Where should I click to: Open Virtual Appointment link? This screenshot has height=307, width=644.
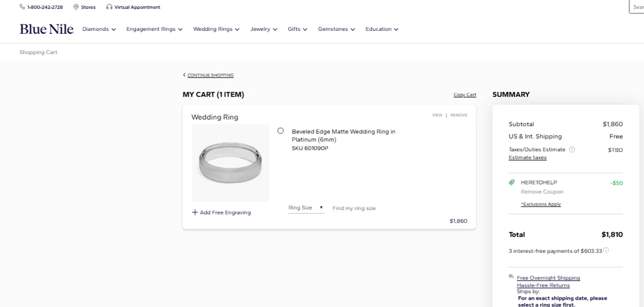137,7
